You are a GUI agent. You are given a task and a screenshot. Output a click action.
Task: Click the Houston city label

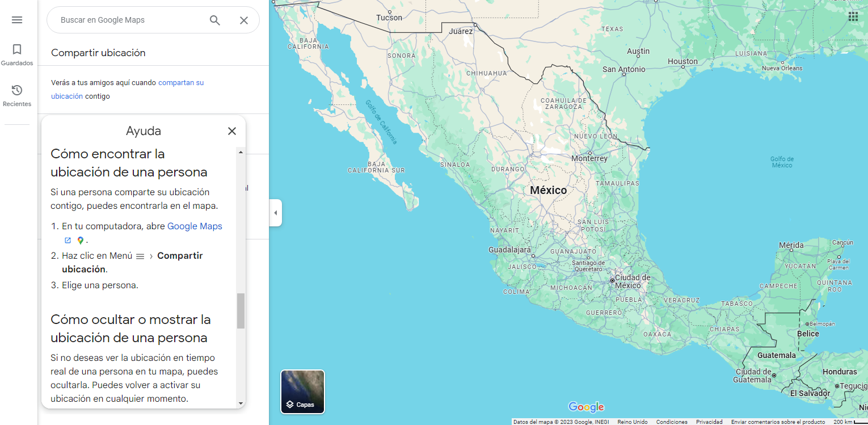683,61
